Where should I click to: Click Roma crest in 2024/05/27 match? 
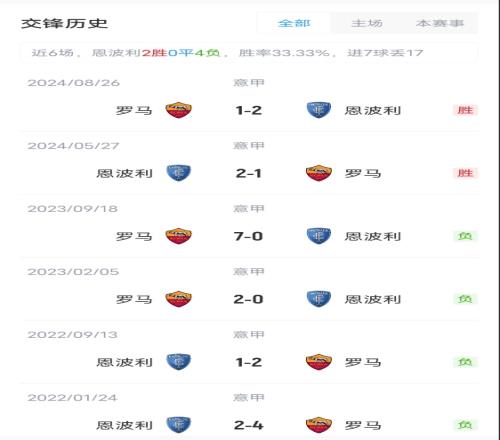[319, 173]
